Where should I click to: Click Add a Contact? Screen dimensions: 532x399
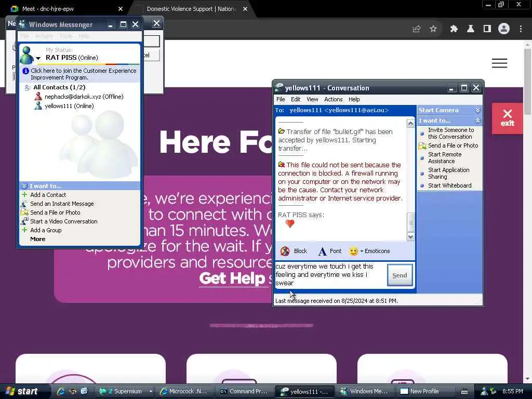click(48, 195)
